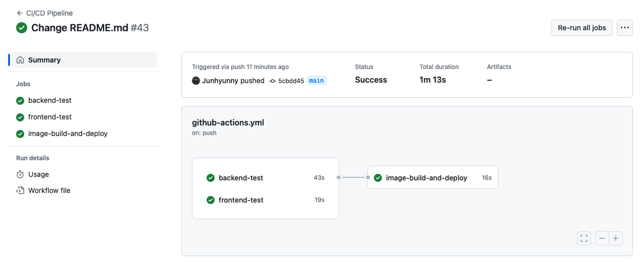Zoom out the workflow graph
The image size is (644, 262).
[x=602, y=238]
